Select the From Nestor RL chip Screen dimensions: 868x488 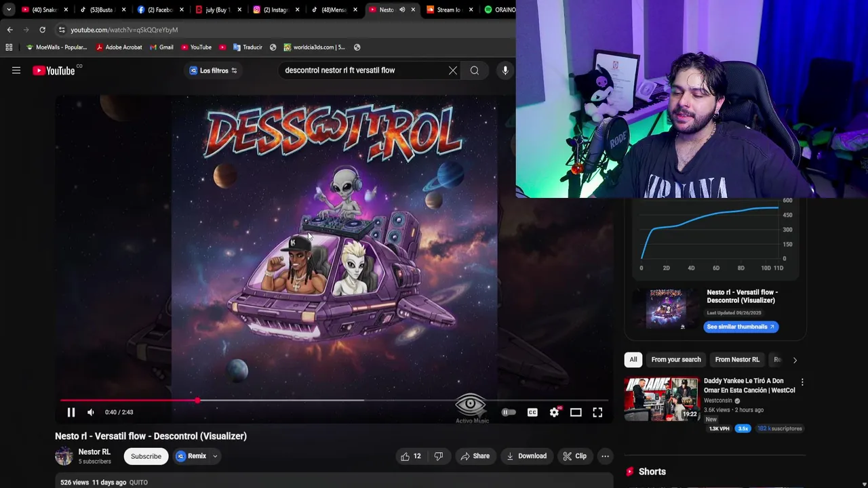pyautogui.click(x=737, y=360)
